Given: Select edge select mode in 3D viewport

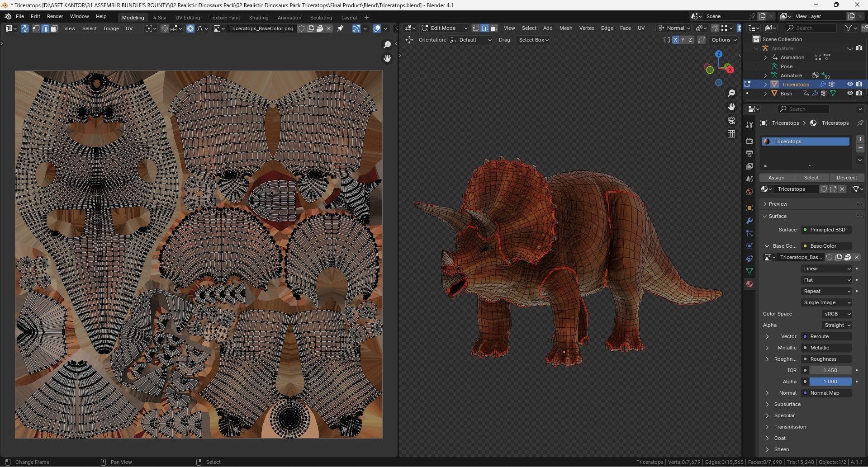Looking at the screenshot, I should click(x=485, y=28).
